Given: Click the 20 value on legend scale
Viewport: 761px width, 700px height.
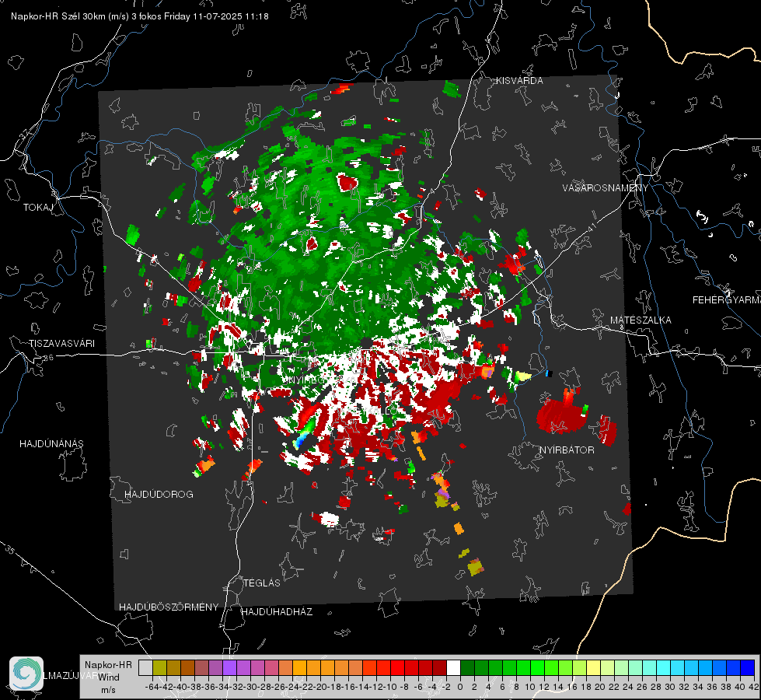Looking at the screenshot, I should pos(600,687).
